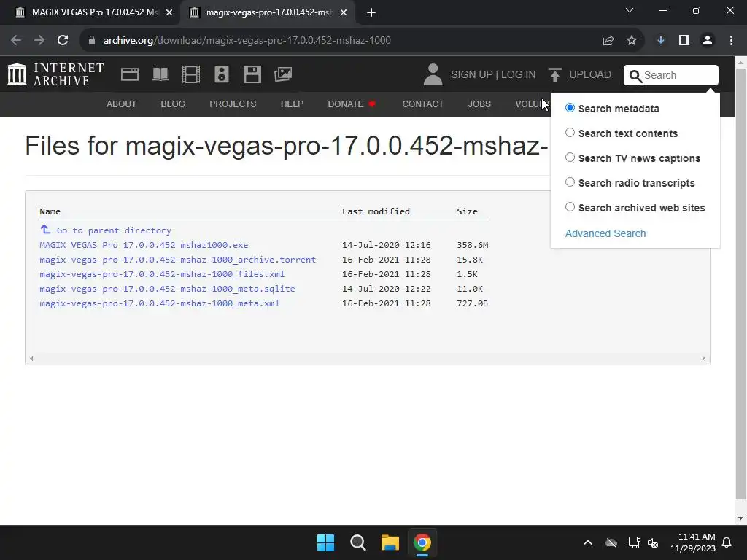Click the Upload arrow icon

(x=554, y=75)
